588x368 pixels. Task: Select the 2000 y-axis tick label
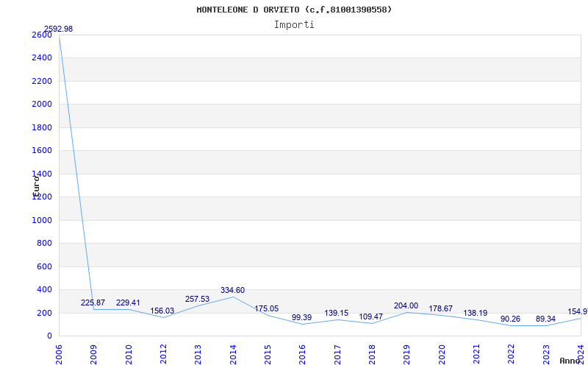[42, 104]
